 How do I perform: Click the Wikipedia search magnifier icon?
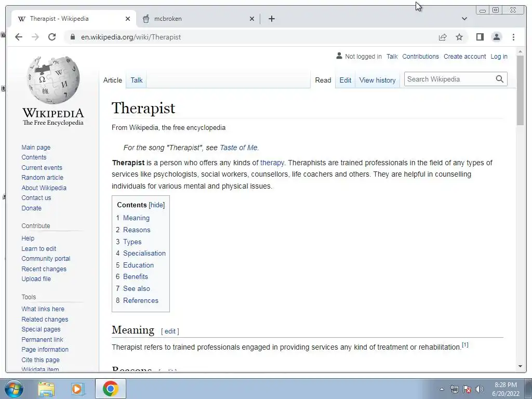click(x=499, y=79)
